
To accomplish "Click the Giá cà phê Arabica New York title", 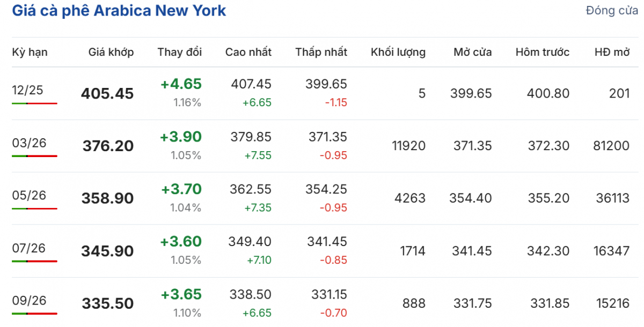I will pos(119,11).
